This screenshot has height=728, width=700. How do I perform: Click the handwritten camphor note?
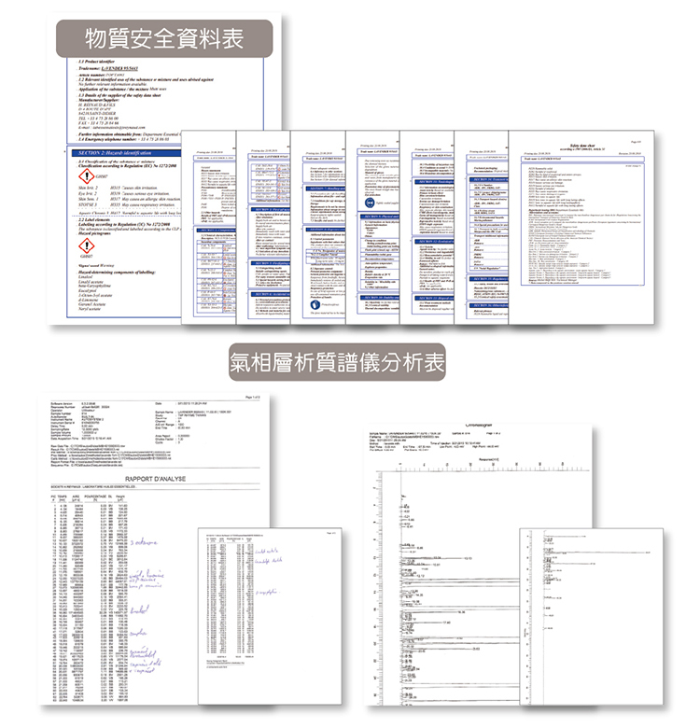pyautogui.click(x=139, y=633)
